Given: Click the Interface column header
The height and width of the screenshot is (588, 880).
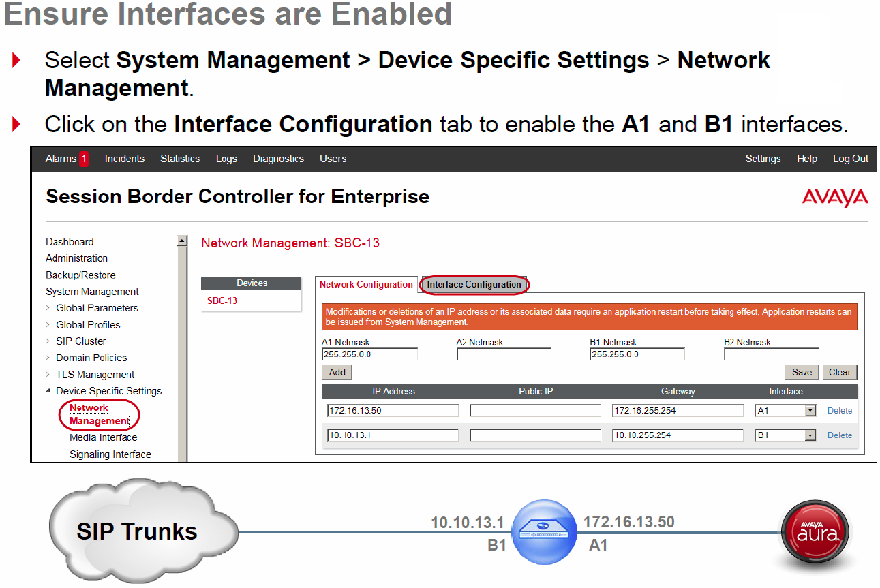Looking at the screenshot, I should pyautogui.click(x=786, y=391).
